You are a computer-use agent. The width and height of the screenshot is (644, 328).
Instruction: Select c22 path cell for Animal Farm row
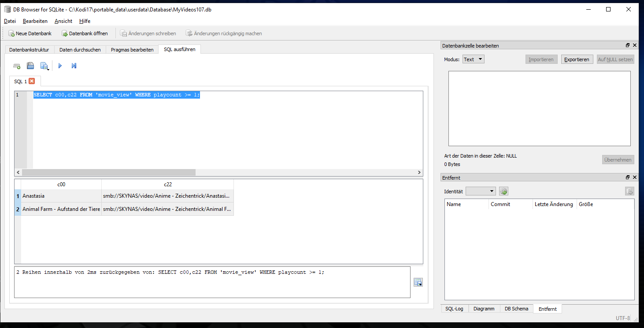167,209
